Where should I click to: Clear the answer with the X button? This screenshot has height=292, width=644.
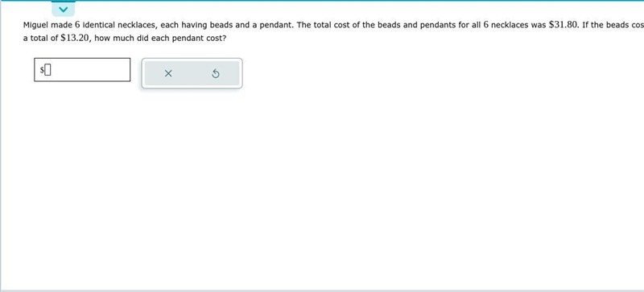click(168, 73)
